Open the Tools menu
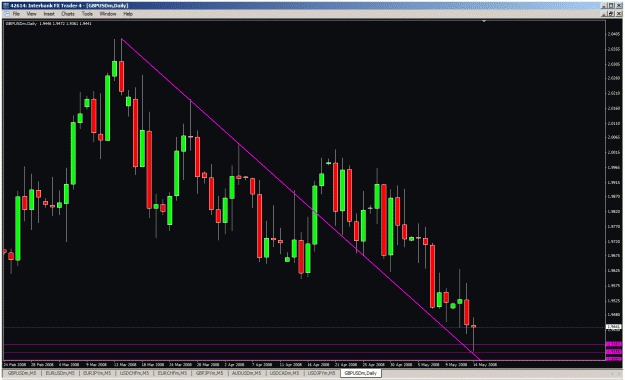 pos(87,14)
